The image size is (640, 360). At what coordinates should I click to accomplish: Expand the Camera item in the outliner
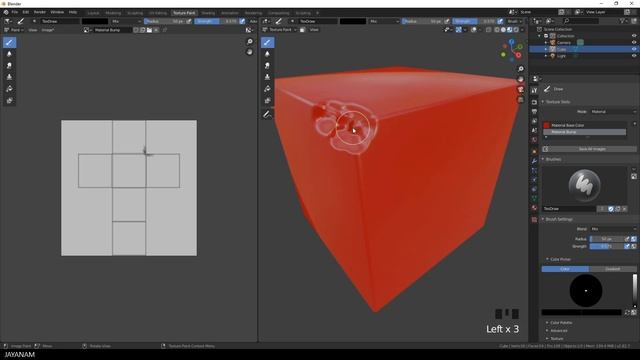[x=546, y=42]
